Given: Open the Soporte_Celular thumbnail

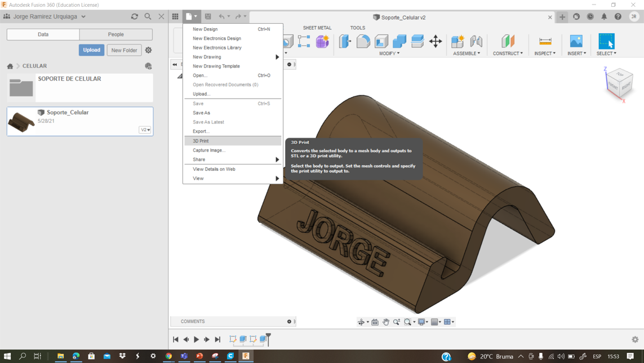Looking at the screenshot, I should 21,121.
